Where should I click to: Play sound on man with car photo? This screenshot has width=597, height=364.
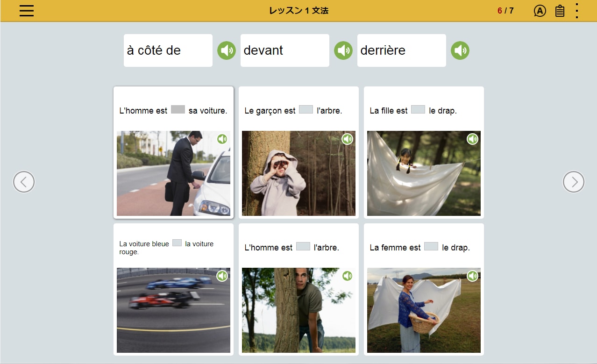coord(222,139)
